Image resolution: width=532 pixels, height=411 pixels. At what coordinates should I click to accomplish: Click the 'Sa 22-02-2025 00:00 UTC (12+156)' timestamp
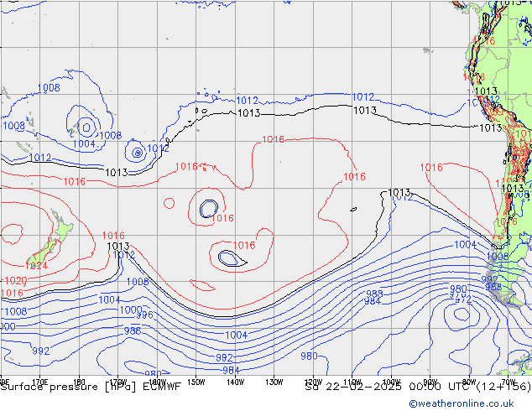tap(418, 387)
